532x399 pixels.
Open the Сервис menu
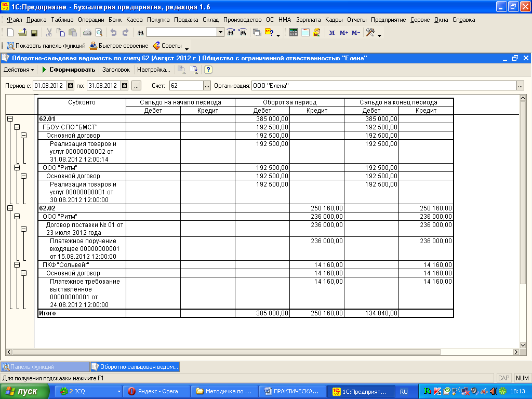coord(420,20)
